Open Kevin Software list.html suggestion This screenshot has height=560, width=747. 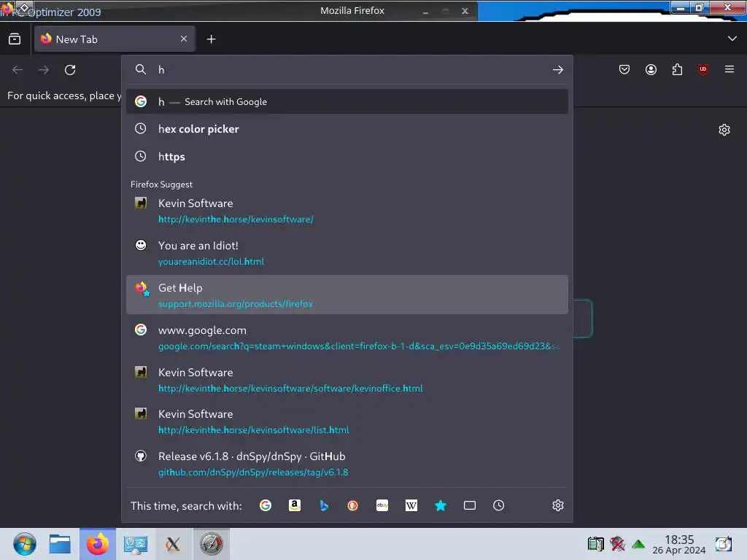[x=347, y=421]
